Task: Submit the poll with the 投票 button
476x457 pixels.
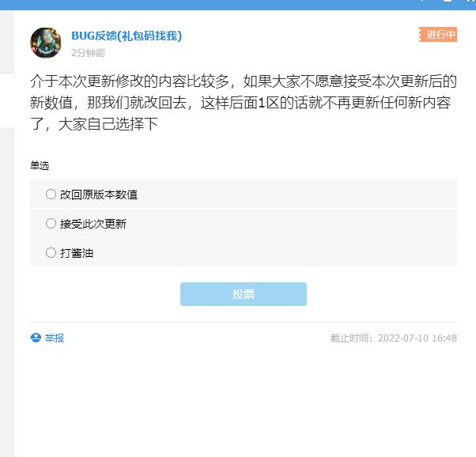Action: [x=244, y=294]
